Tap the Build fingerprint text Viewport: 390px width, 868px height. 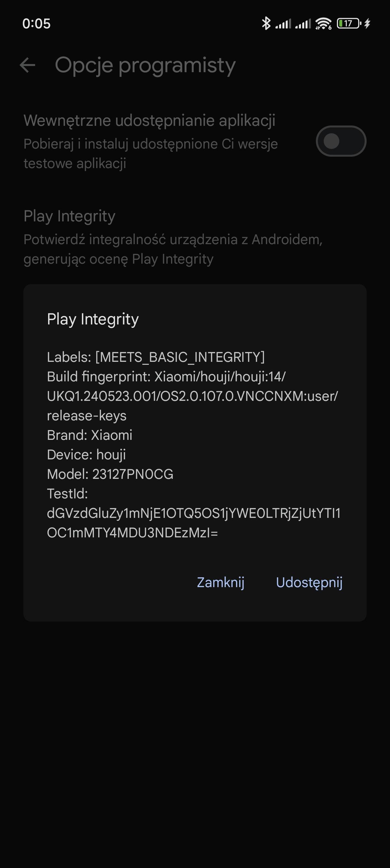(192, 396)
